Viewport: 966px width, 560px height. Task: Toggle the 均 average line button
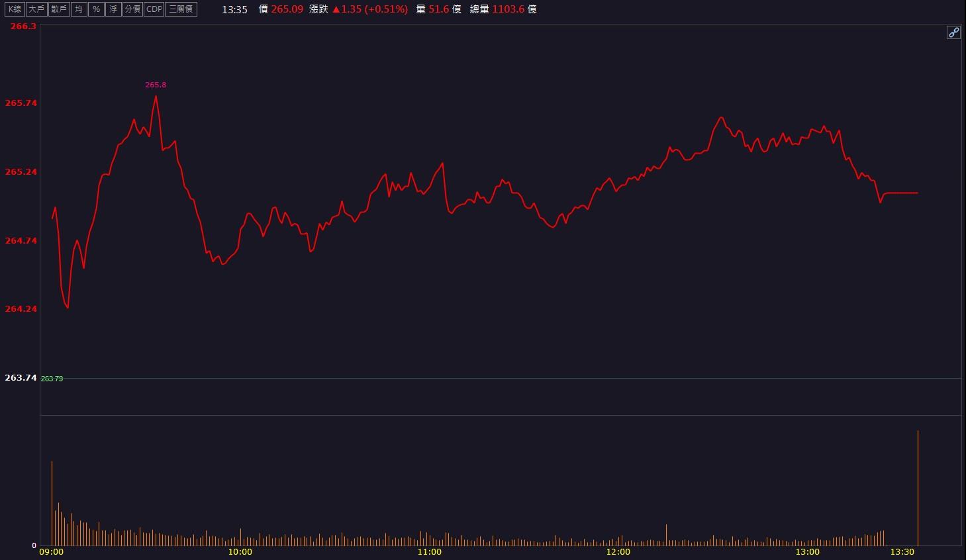(x=79, y=9)
